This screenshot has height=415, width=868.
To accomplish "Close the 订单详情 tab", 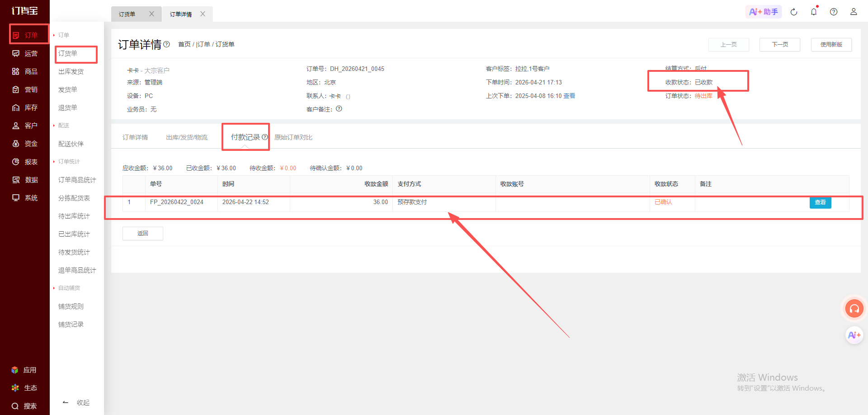I will [x=203, y=14].
